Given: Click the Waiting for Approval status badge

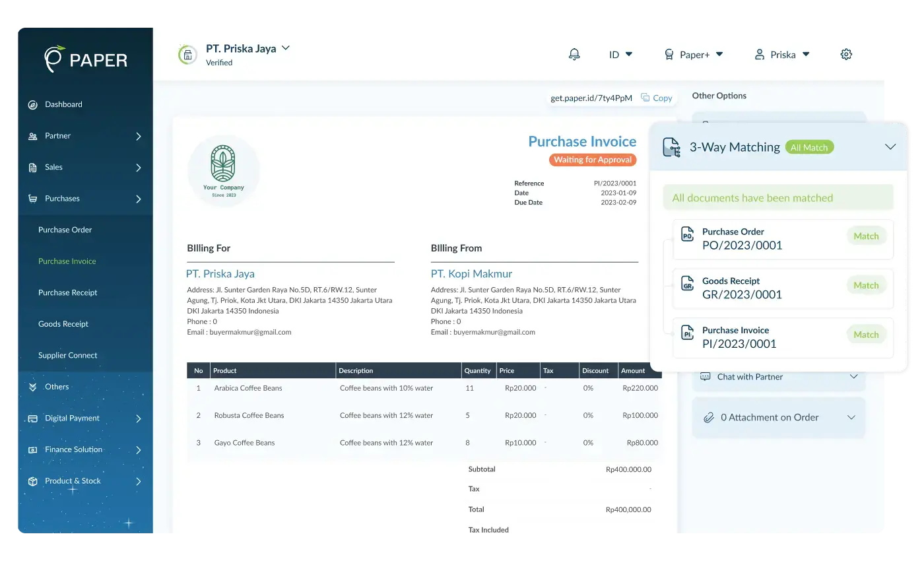Looking at the screenshot, I should [593, 160].
